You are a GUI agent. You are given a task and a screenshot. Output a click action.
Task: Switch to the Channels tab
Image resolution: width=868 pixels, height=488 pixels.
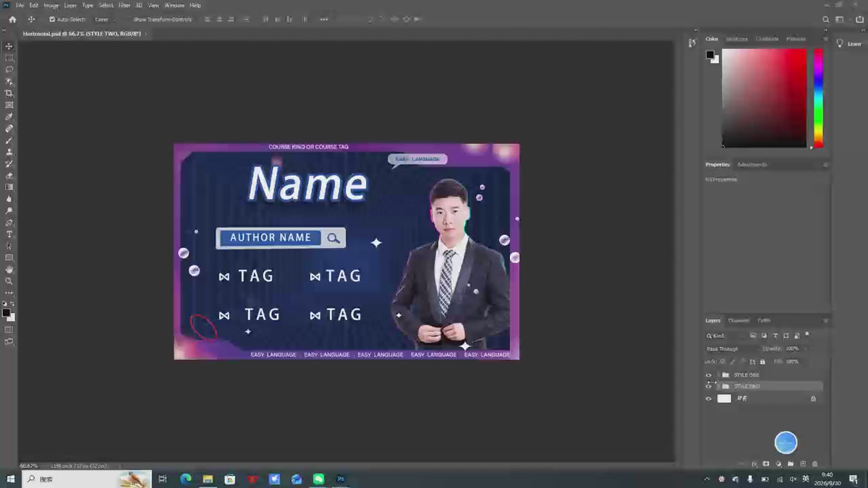coord(739,320)
